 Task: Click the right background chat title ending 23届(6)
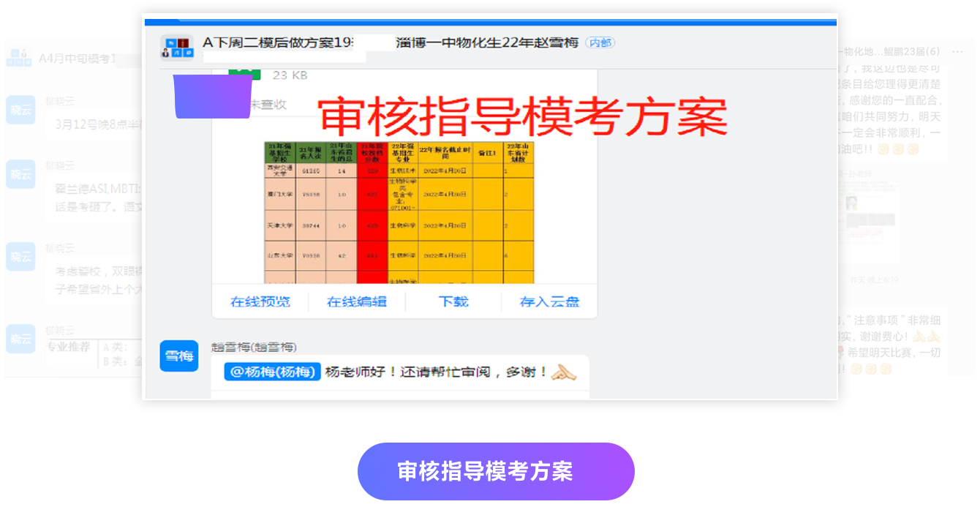[x=889, y=51]
